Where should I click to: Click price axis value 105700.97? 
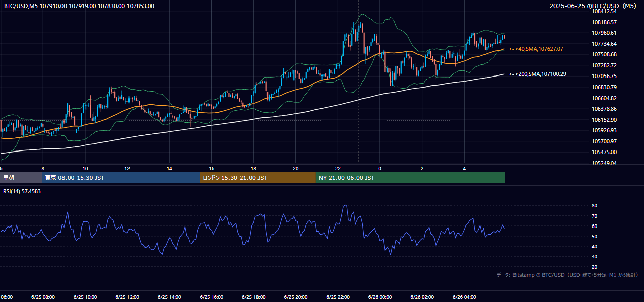pyautogui.click(x=604, y=141)
